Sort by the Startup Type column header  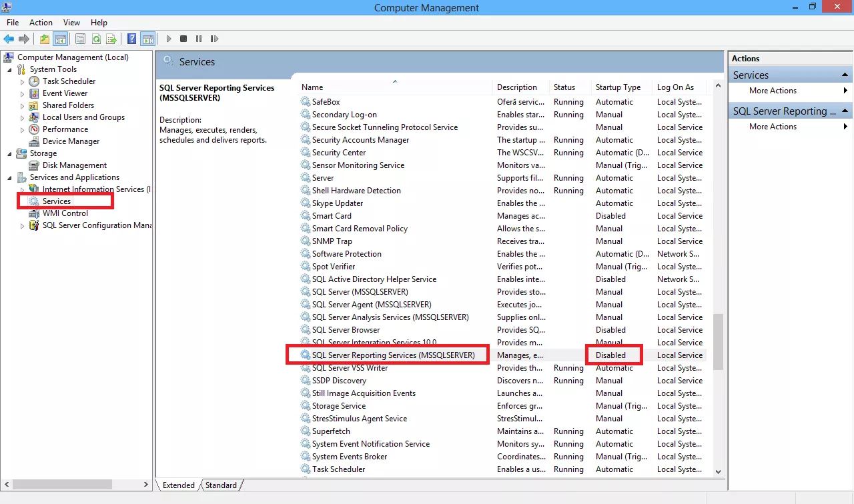click(622, 87)
